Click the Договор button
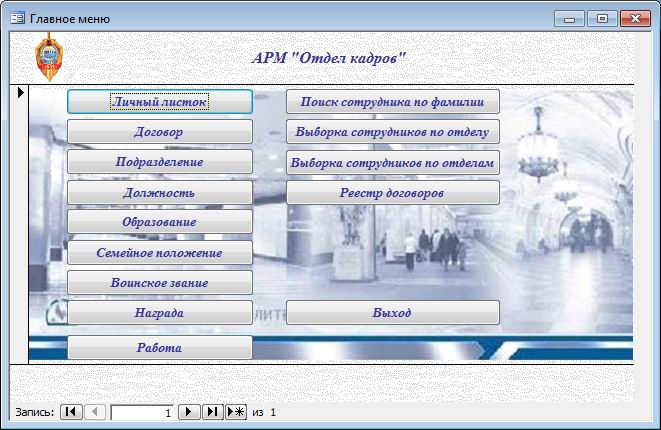This screenshot has width=661, height=430. tap(160, 132)
